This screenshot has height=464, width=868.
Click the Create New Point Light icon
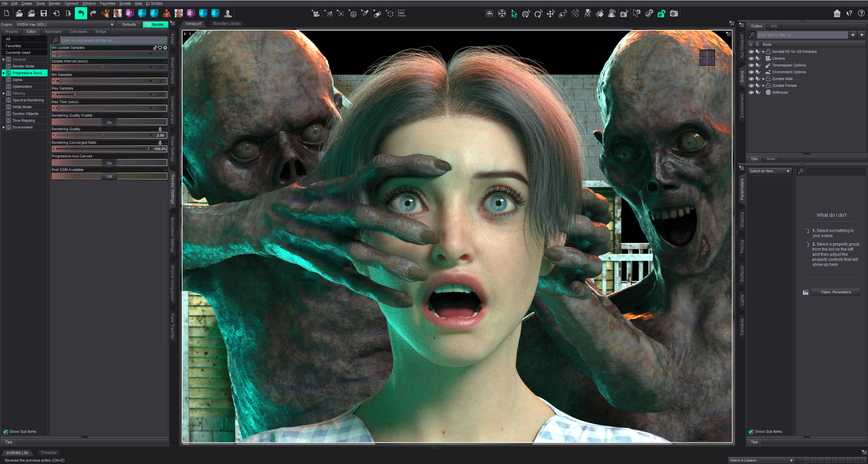pos(340,14)
